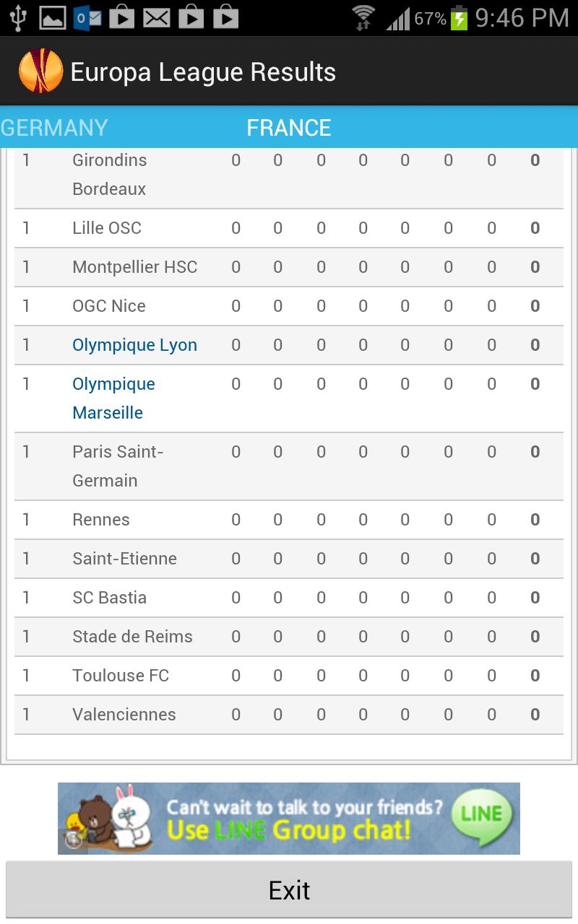Select the Toulouse FC table row
Screen dimensions: 578x924
click(289, 675)
